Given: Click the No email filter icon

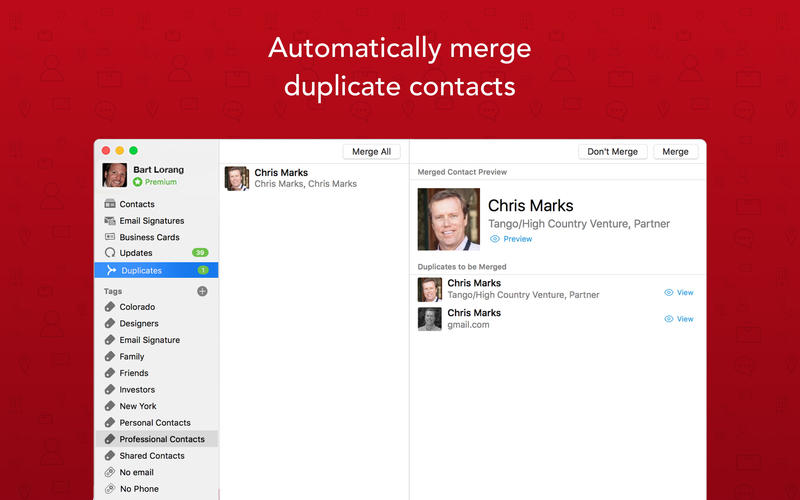Looking at the screenshot, I should pyautogui.click(x=110, y=472).
